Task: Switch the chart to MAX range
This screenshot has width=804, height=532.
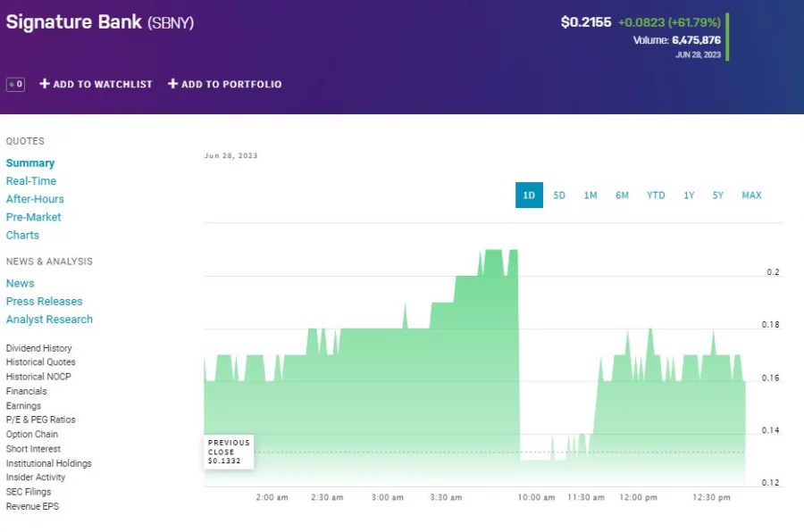Action: pyautogui.click(x=751, y=195)
